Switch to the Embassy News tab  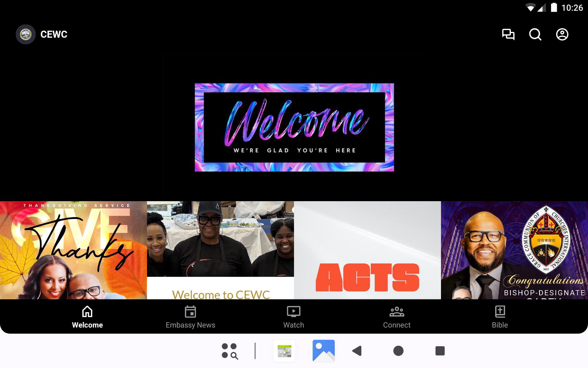[x=190, y=325]
